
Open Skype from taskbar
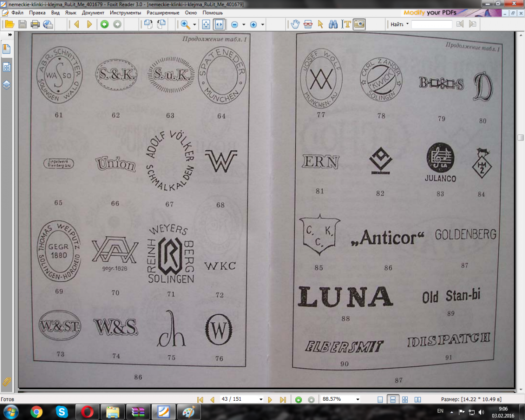(62, 412)
